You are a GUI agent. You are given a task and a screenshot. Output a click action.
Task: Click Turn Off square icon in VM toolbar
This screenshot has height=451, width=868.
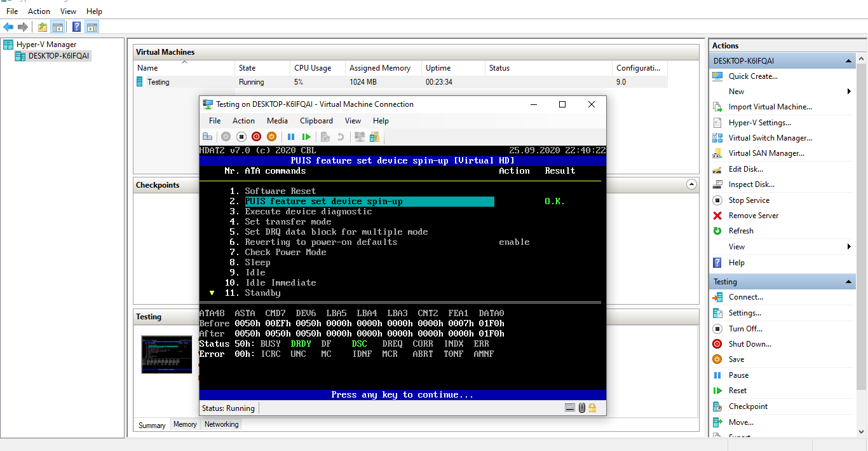click(x=241, y=137)
